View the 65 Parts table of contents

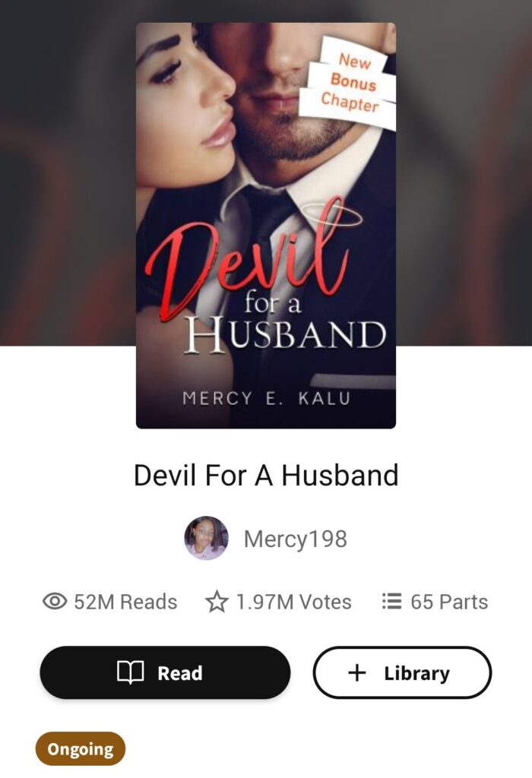click(435, 602)
